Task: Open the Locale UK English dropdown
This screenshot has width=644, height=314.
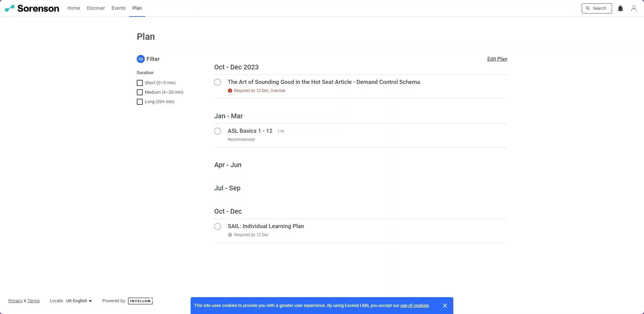Action: [79, 301]
